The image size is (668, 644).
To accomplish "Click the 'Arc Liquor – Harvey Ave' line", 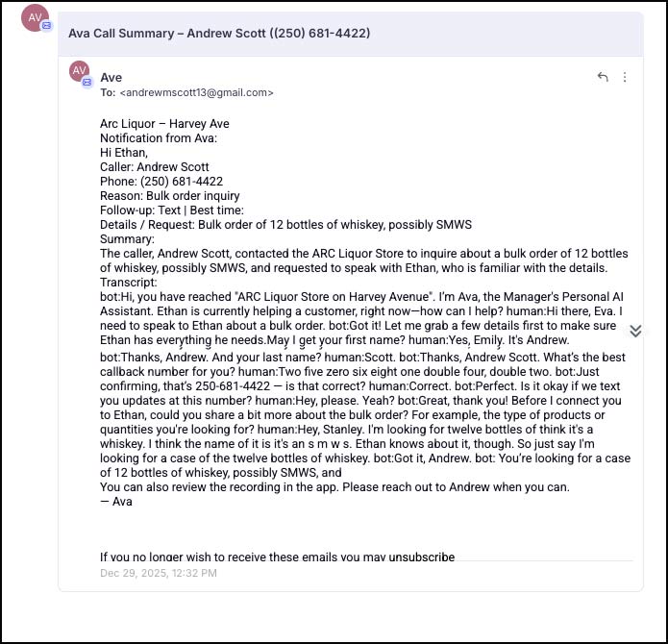I will (x=164, y=124).
